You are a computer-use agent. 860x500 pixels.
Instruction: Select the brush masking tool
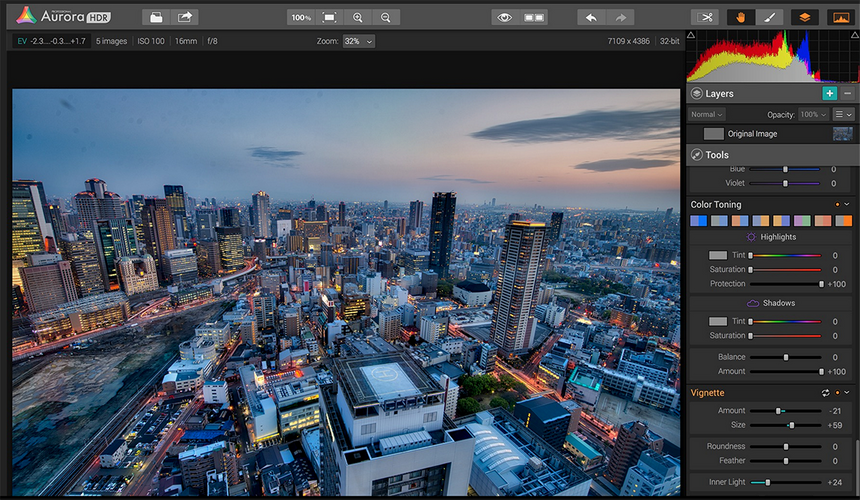click(x=770, y=18)
